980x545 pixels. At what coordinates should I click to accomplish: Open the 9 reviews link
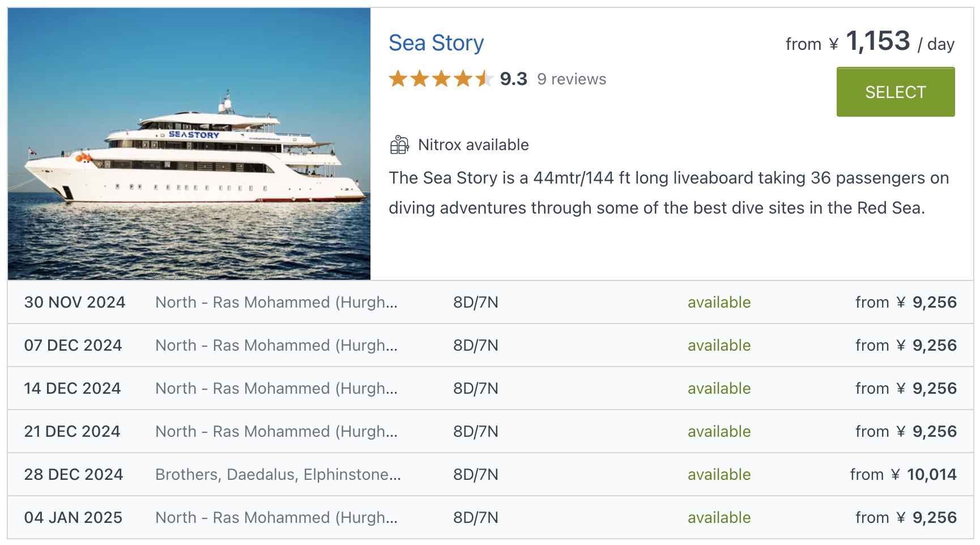[571, 79]
